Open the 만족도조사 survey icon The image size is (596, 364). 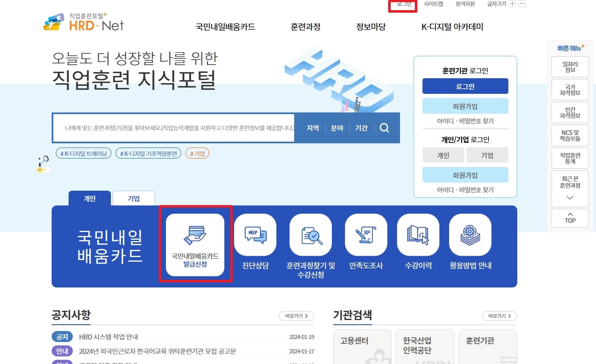(x=366, y=235)
